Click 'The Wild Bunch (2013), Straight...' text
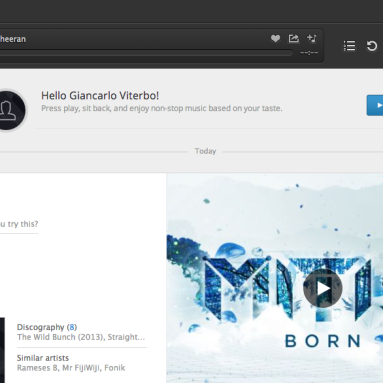383x383 pixels. click(x=81, y=337)
